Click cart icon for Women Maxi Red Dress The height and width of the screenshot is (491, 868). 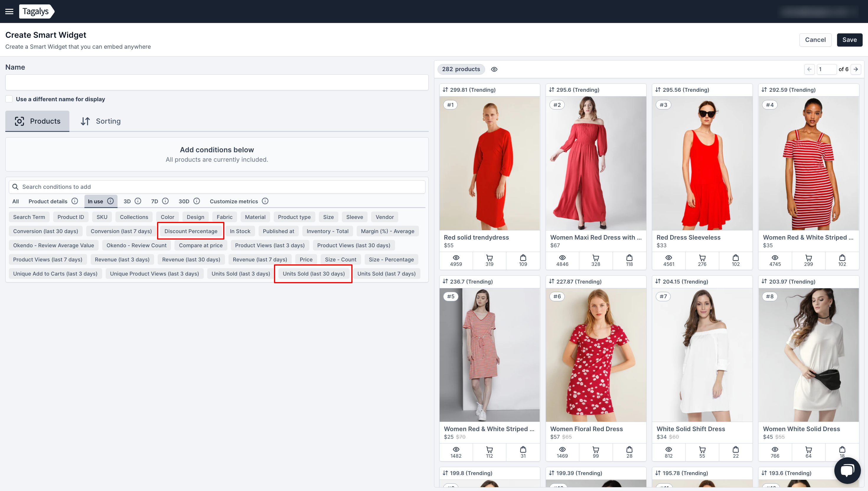596,258
